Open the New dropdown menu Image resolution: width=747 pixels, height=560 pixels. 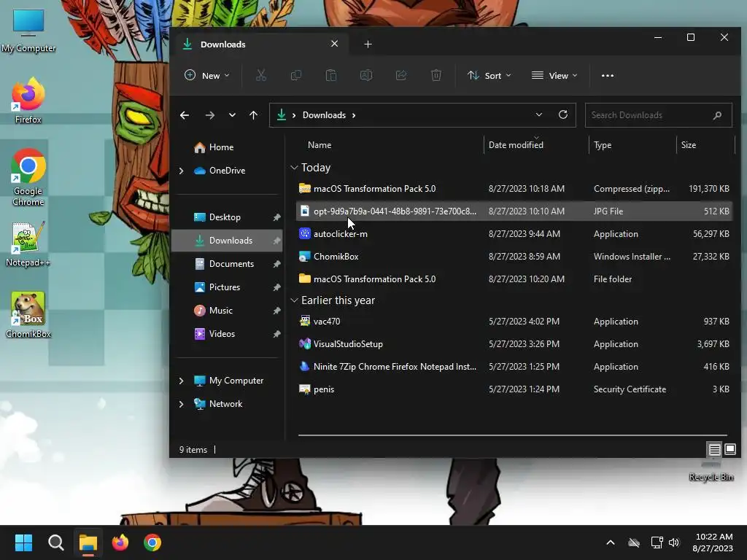click(207, 75)
